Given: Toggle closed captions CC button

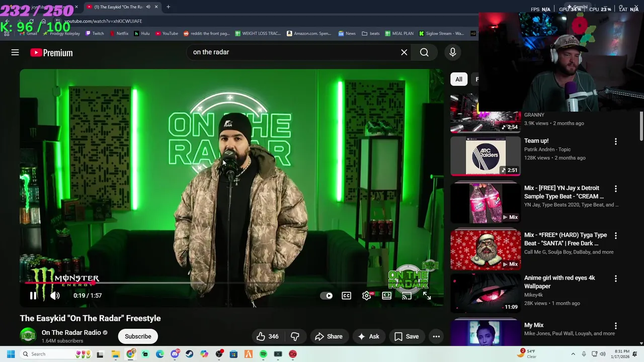Looking at the screenshot, I should click(347, 296).
